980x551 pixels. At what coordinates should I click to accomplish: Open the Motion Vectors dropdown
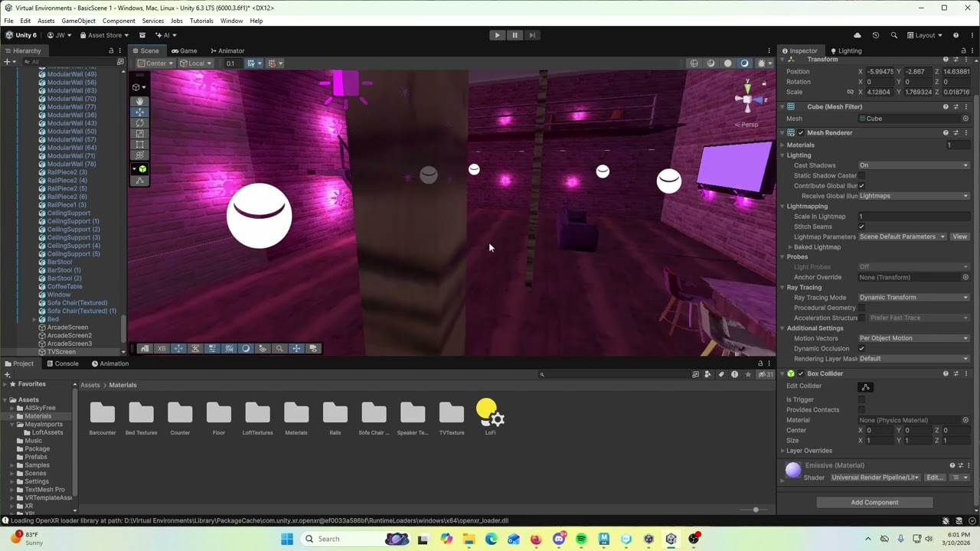[913, 338]
